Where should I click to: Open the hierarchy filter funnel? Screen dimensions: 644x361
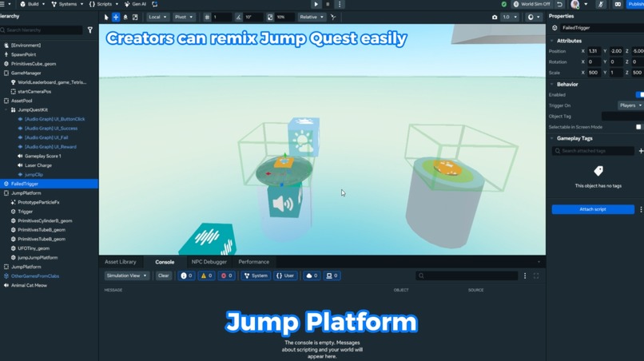tap(90, 30)
